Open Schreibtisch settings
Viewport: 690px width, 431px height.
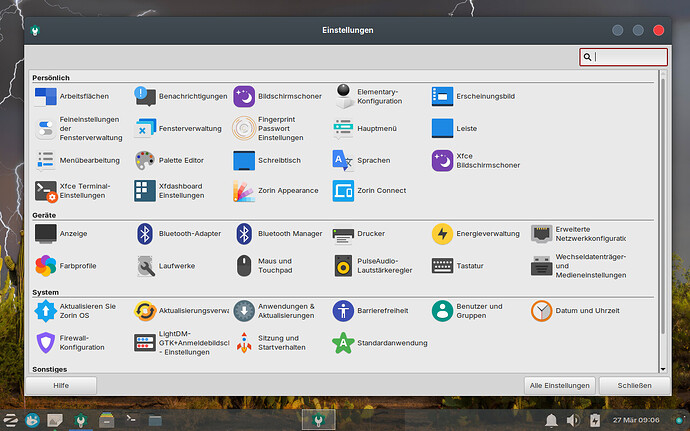(x=267, y=161)
